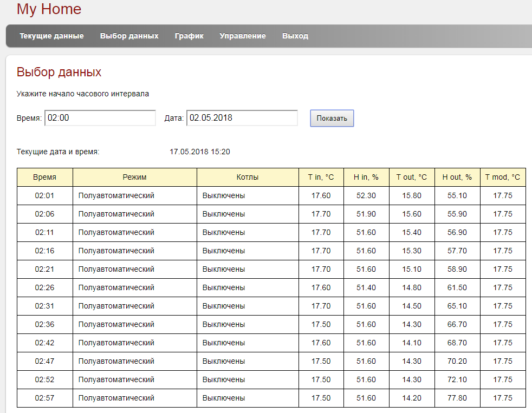Focus the Время input field

pos(100,118)
